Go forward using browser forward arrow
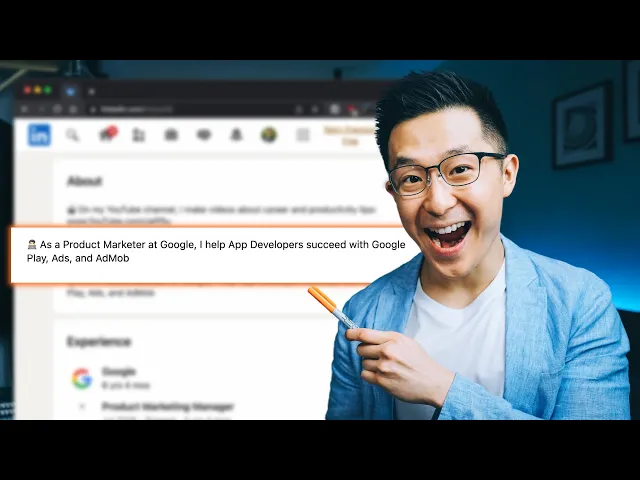The height and width of the screenshot is (480, 640). [x=41, y=109]
